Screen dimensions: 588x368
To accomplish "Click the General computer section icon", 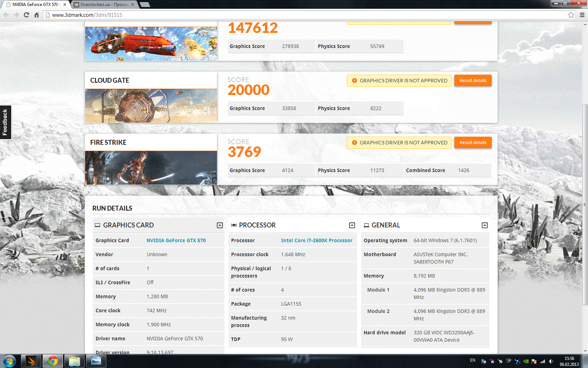I will [x=366, y=225].
